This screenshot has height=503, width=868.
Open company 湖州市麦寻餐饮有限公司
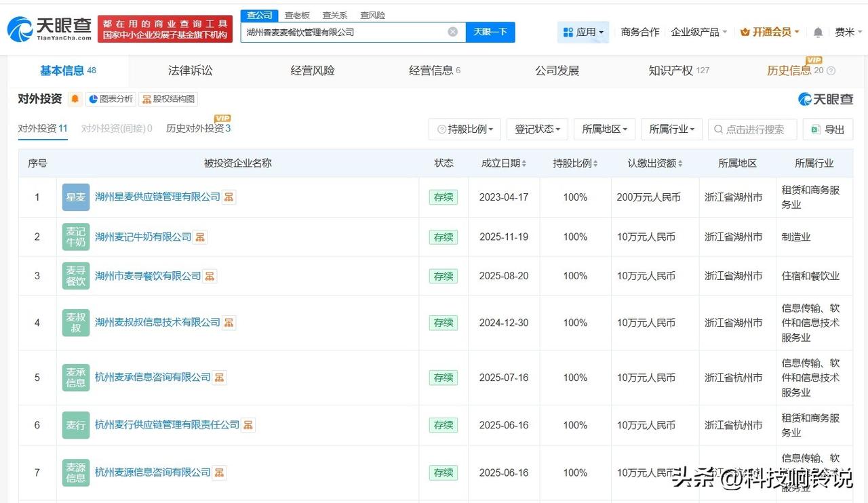click(148, 276)
